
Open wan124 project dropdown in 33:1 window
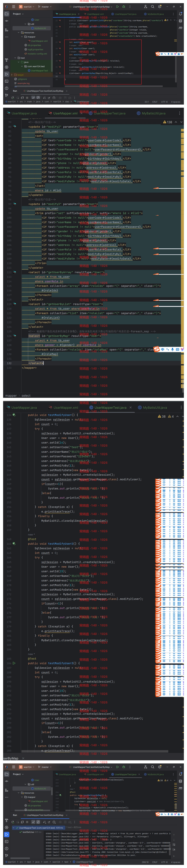[27, 6]
